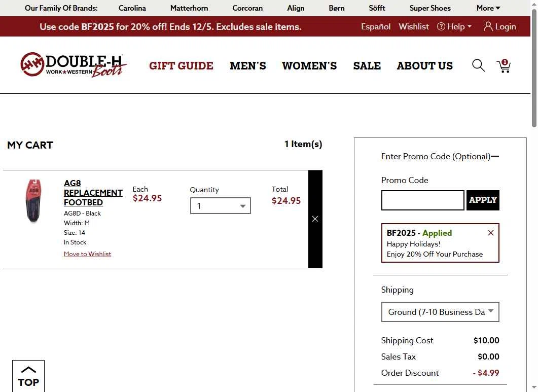Collapse Enter Promo Code section
The width and height of the screenshot is (538, 392).
440,157
